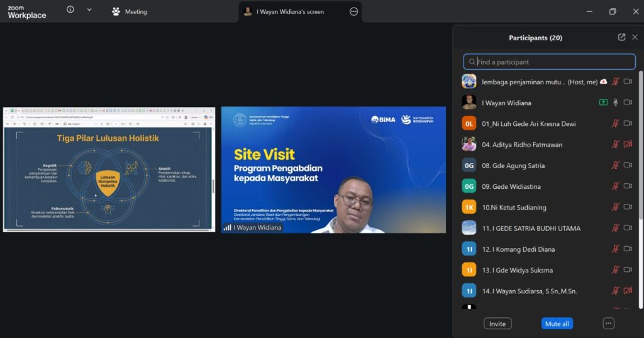Click I Wayan Widiana's green screen share icon
The image size is (644, 338).
click(x=604, y=103)
